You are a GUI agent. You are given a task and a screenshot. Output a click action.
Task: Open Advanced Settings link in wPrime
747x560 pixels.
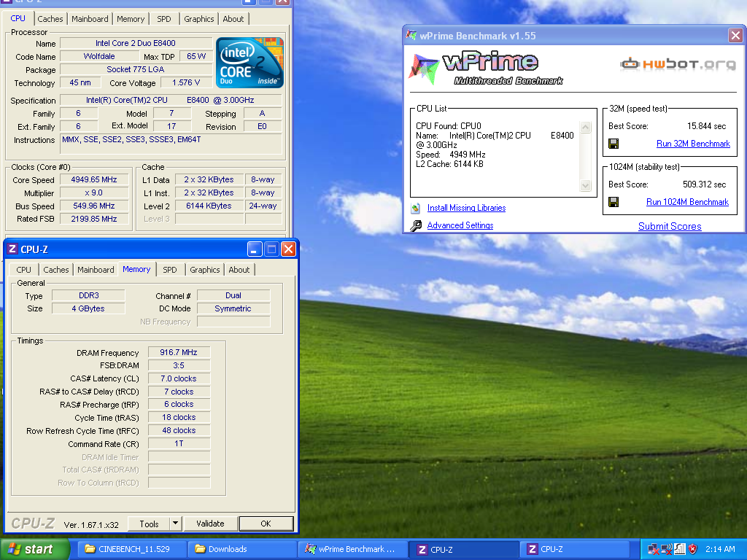tap(460, 225)
